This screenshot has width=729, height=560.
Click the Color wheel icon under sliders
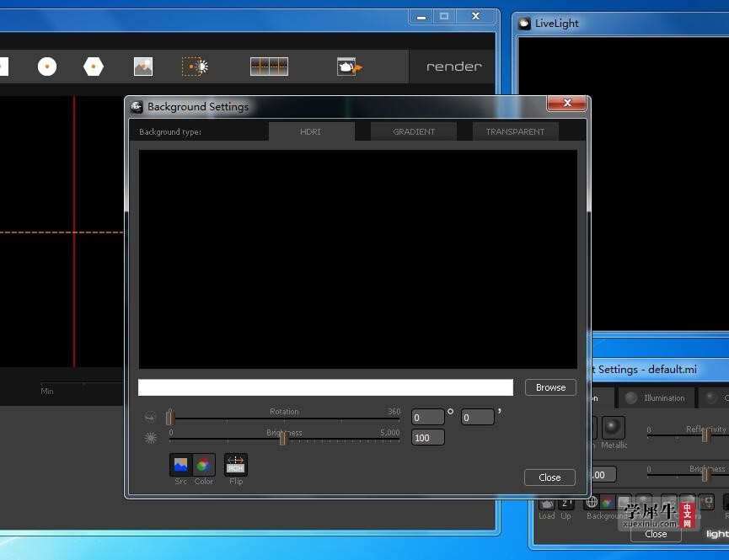[x=204, y=464]
